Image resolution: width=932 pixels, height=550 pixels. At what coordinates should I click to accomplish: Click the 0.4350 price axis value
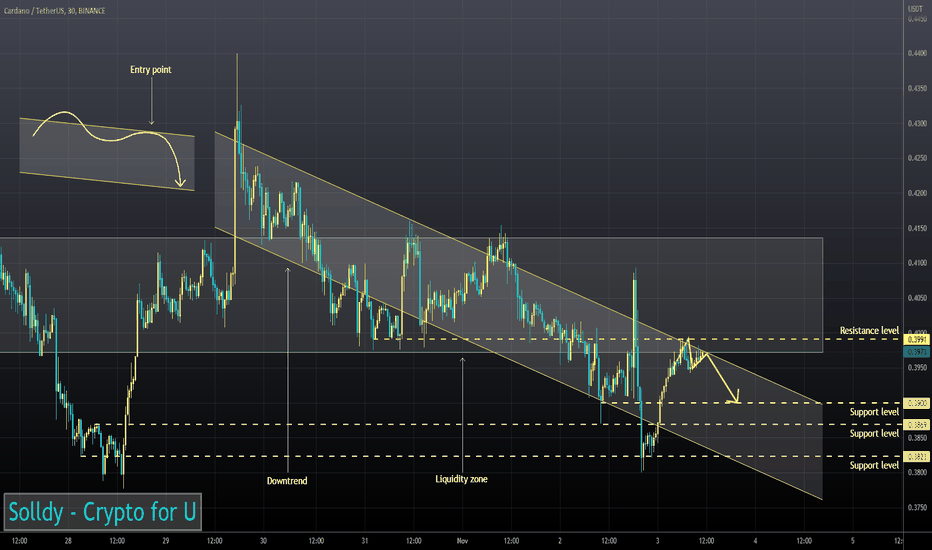917,89
